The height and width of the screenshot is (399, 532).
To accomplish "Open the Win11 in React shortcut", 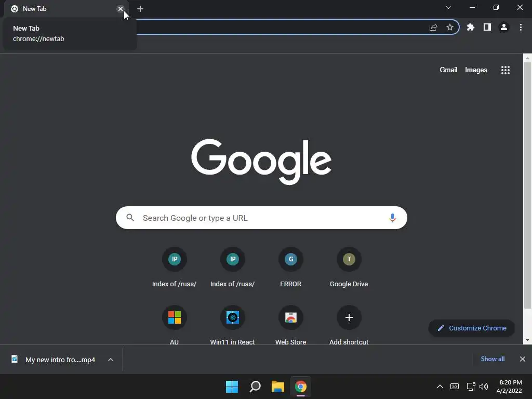I will [232, 325].
